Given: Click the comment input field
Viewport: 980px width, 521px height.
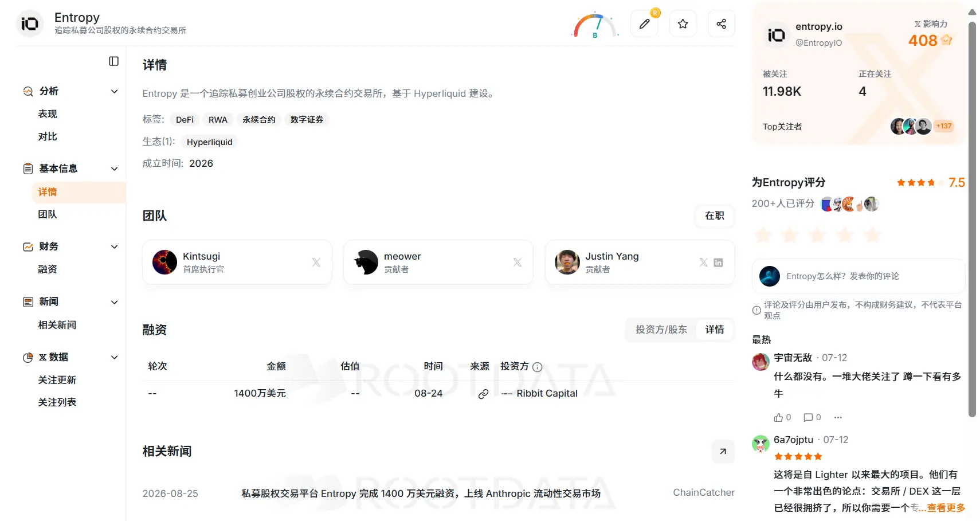Looking at the screenshot, I should pyautogui.click(x=859, y=276).
